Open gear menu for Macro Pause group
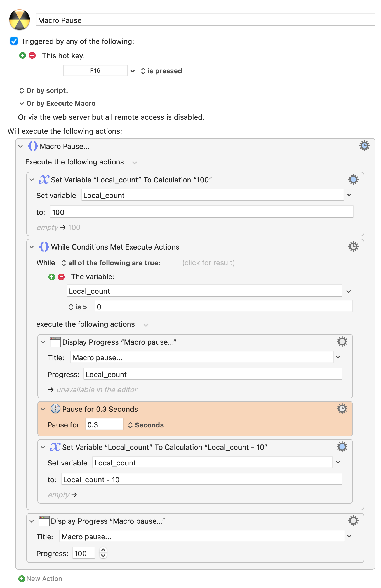This screenshot has height=588, width=381. click(x=364, y=146)
